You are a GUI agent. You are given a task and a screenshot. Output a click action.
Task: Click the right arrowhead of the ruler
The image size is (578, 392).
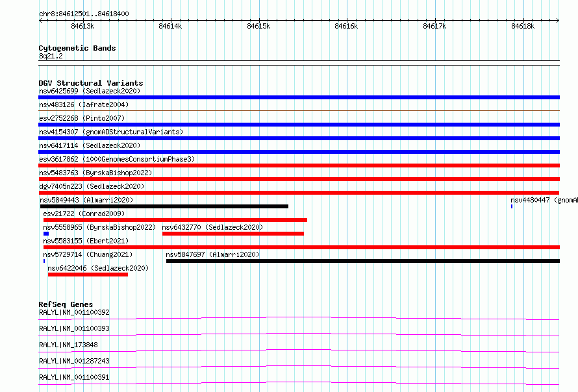tap(558, 21)
